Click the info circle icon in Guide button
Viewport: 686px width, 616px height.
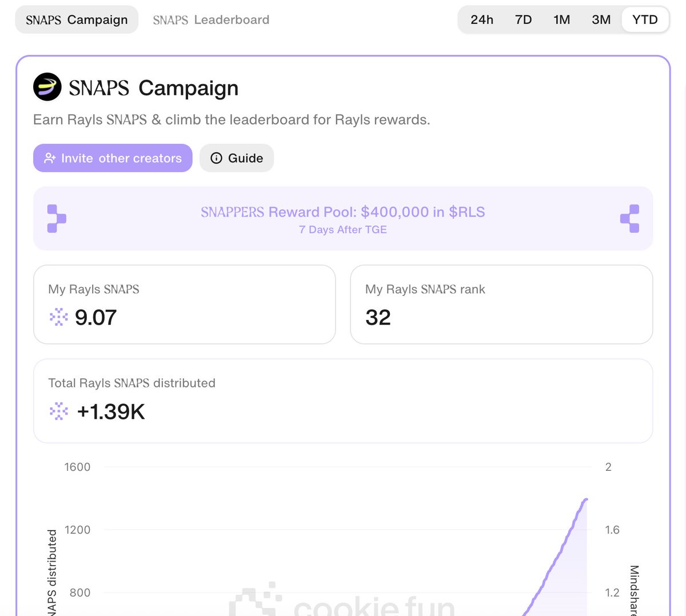click(216, 158)
